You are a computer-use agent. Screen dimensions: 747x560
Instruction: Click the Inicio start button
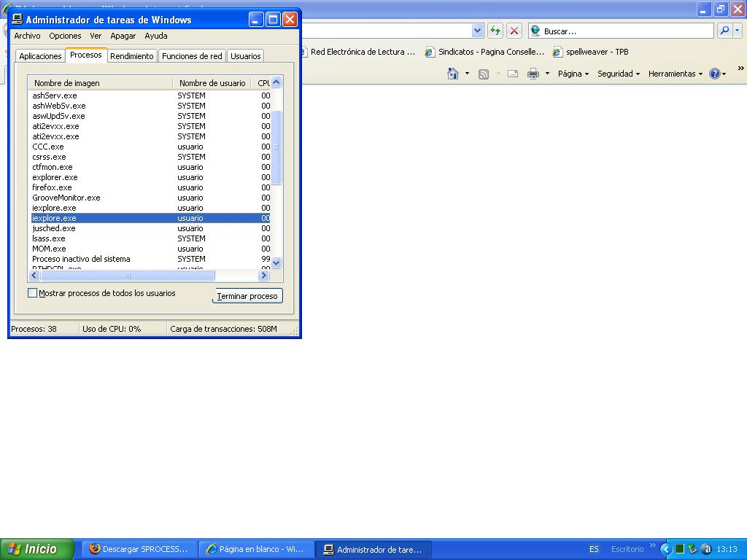click(36, 549)
